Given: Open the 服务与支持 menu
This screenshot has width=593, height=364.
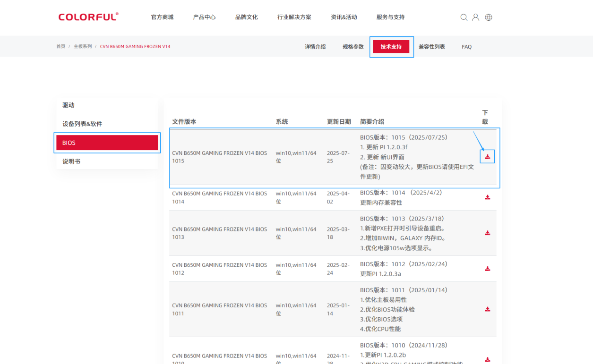Looking at the screenshot, I should (391, 17).
